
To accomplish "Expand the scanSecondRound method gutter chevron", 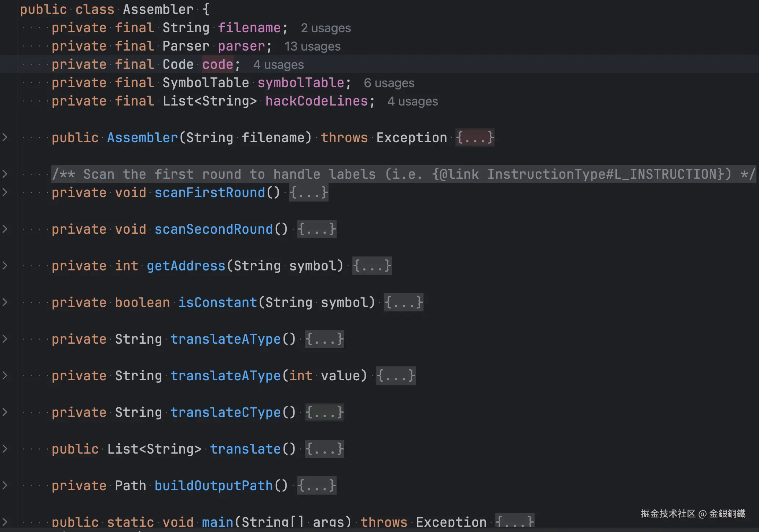I will [5, 229].
